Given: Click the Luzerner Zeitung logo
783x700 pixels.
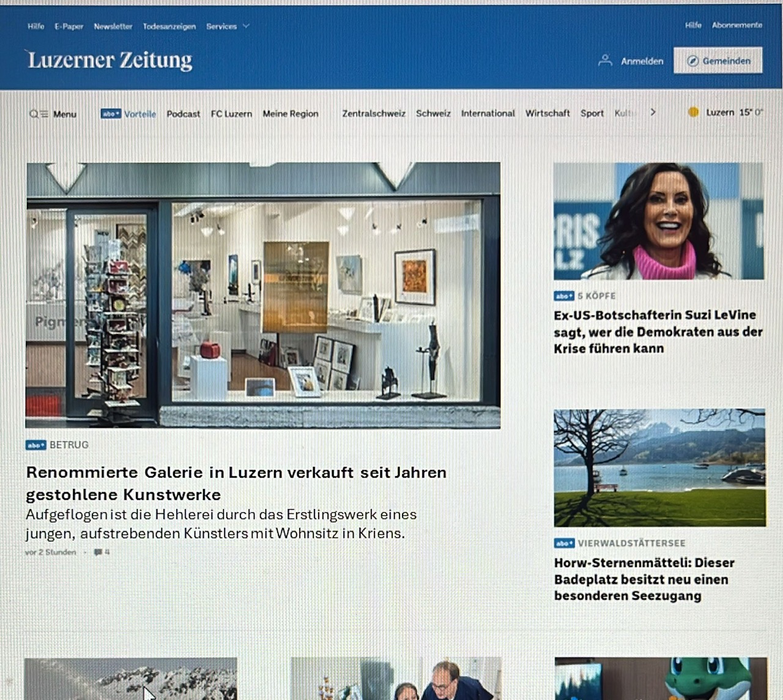Looking at the screenshot, I should pos(110,60).
